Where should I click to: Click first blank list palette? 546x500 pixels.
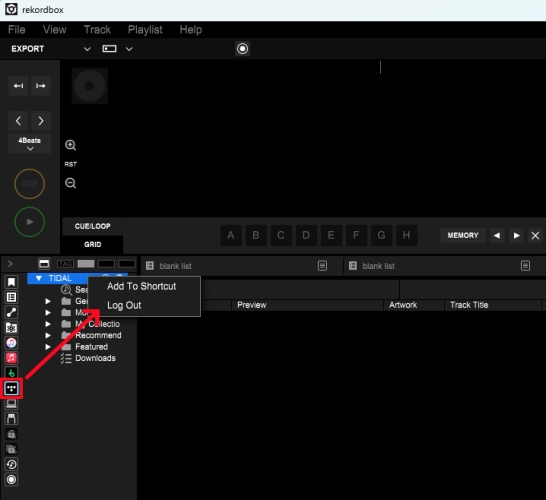175,266
